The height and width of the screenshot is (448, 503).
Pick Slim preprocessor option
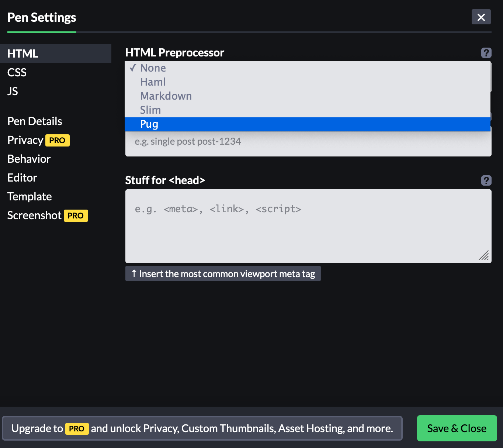150,110
